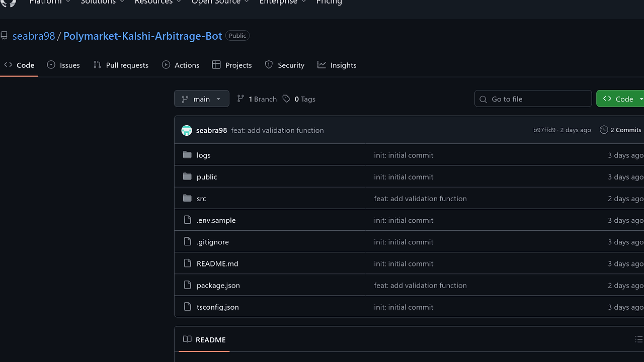The image size is (644, 362).
Task: Click the Public visibility badge
Action: point(237,36)
